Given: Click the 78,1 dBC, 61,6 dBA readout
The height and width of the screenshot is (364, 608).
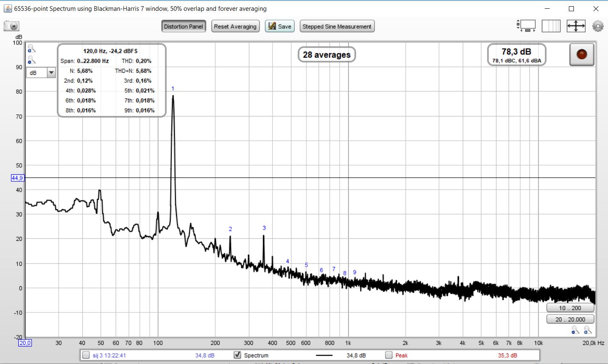Looking at the screenshot, I should [516, 61].
